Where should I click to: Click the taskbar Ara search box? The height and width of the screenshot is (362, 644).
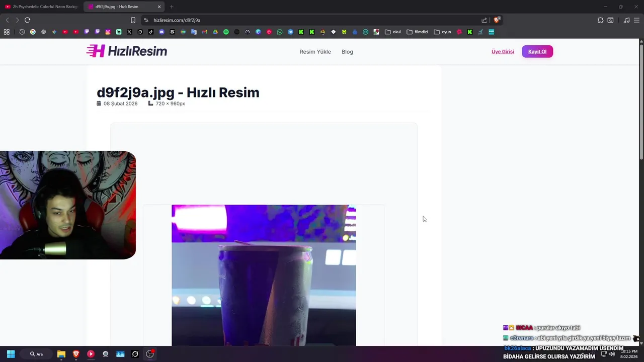coord(37,354)
